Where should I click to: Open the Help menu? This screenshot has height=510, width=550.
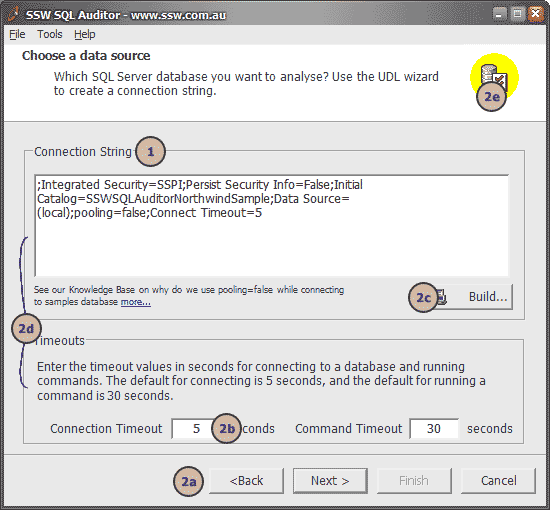tap(85, 34)
